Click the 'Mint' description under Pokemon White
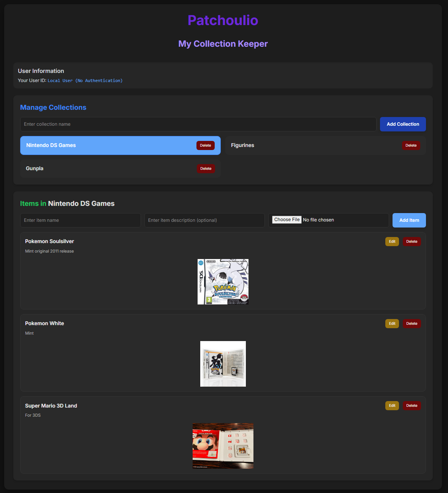 (29, 333)
